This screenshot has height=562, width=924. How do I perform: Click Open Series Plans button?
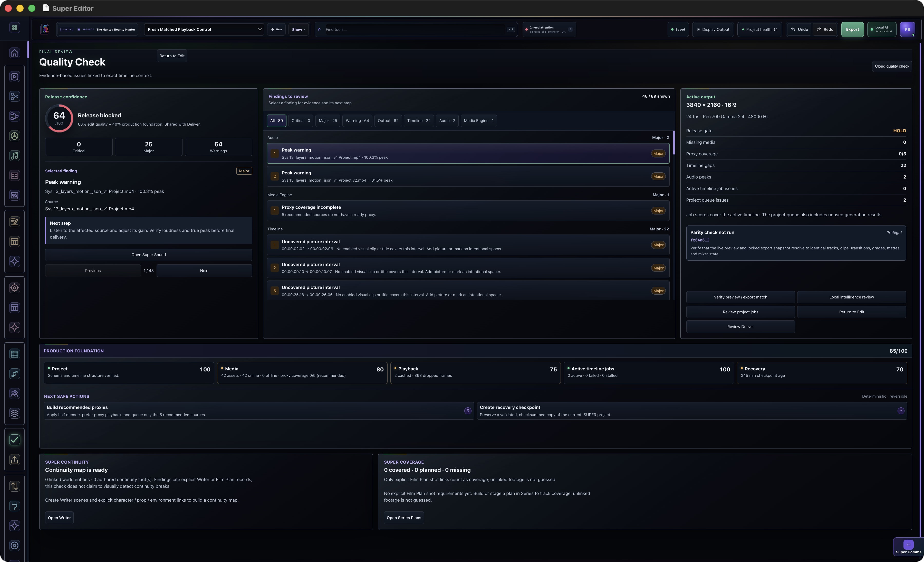click(x=404, y=518)
